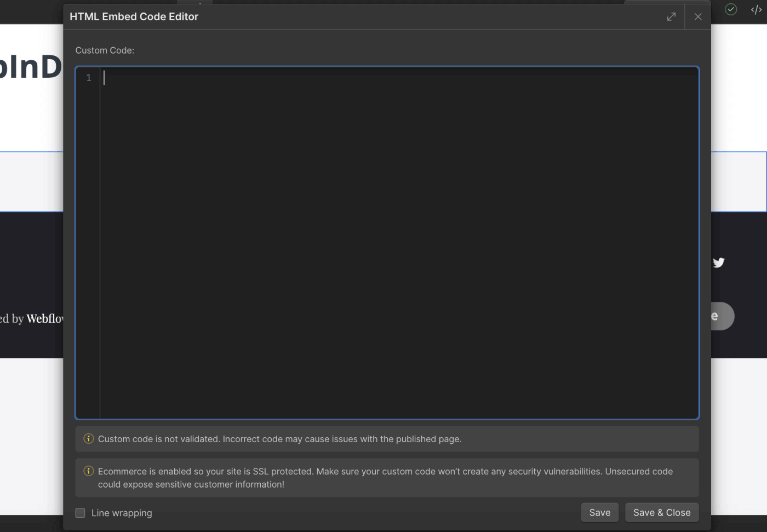Image resolution: width=767 pixels, height=532 pixels.
Task: Click the info icon beside the custom code validation warning
Action: pyautogui.click(x=88, y=439)
